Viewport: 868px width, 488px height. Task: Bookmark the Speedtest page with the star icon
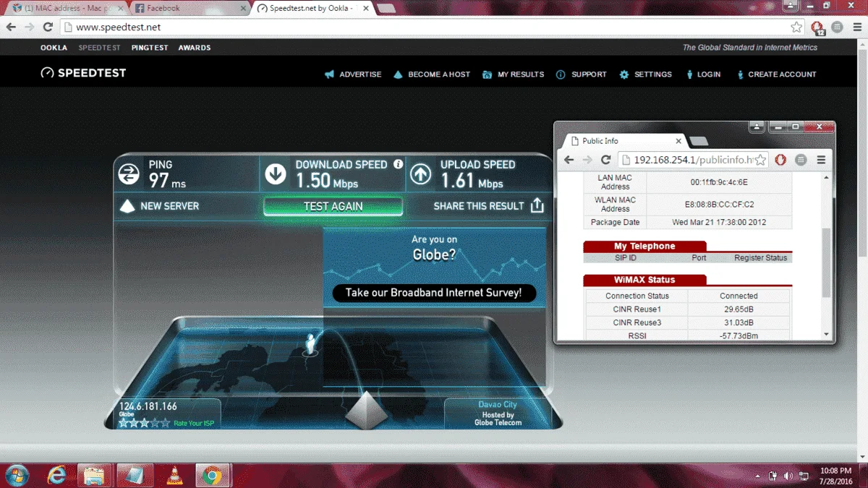click(796, 27)
